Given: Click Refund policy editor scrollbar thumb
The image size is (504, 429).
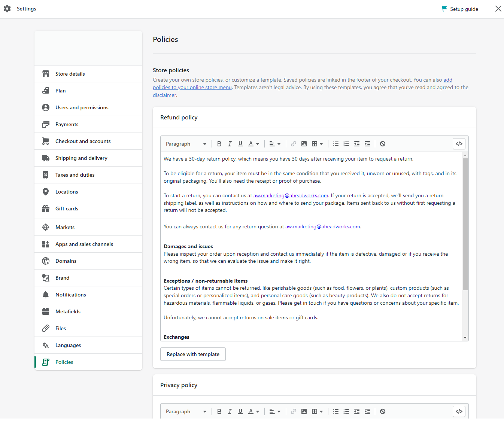Looking at the screenshot, I should pyautogui.click(x=465, y=224).
